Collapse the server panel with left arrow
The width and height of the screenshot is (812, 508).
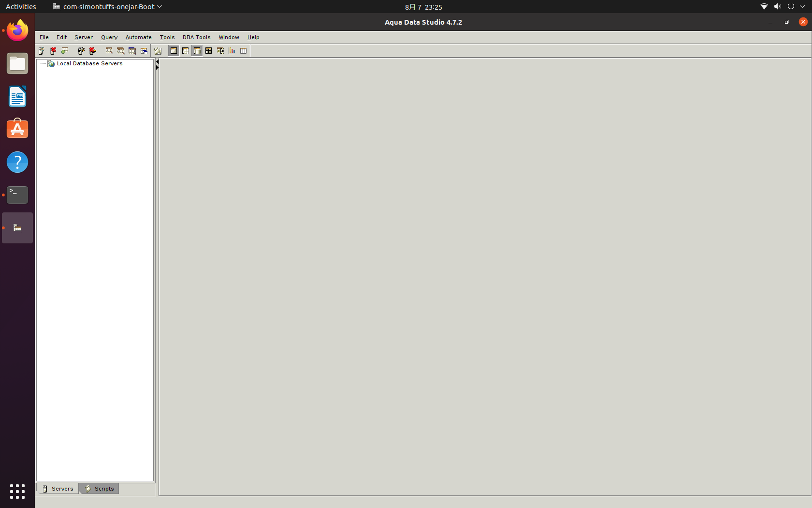click(x=157, y=62)
